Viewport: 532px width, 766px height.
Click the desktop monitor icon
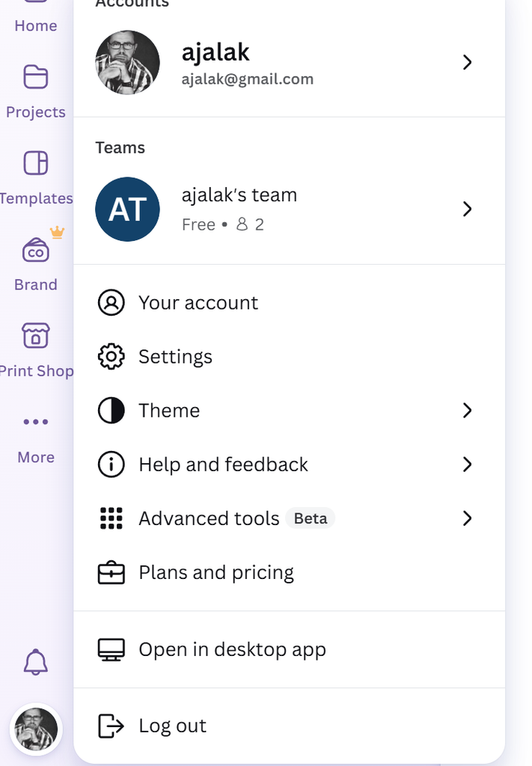111,650
